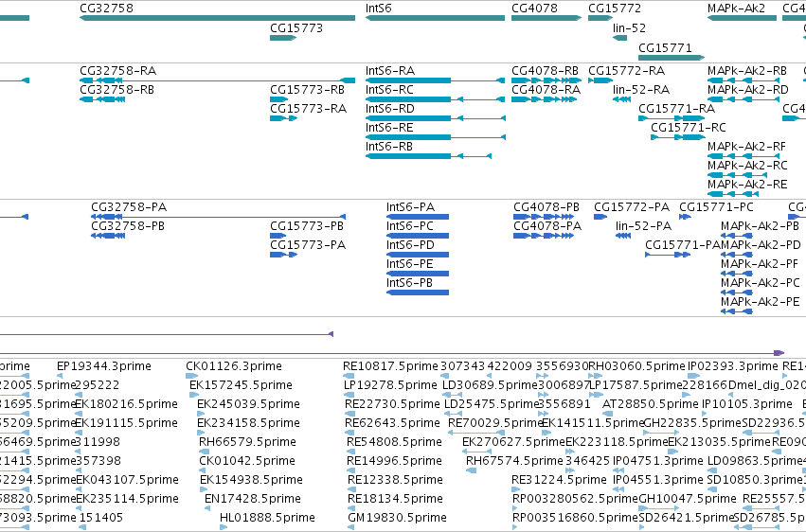Click protein IntS6-PC

pyautogui.click(x=418, y=236)
